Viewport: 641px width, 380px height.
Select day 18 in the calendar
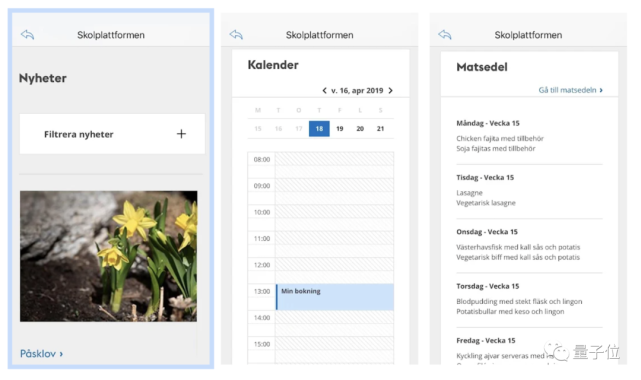pos(319,129)
